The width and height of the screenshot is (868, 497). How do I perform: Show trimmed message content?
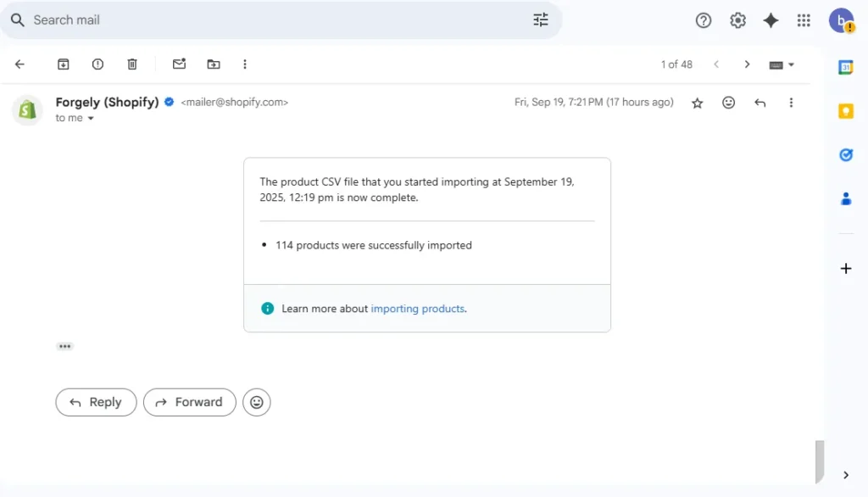tap(65, 346)
